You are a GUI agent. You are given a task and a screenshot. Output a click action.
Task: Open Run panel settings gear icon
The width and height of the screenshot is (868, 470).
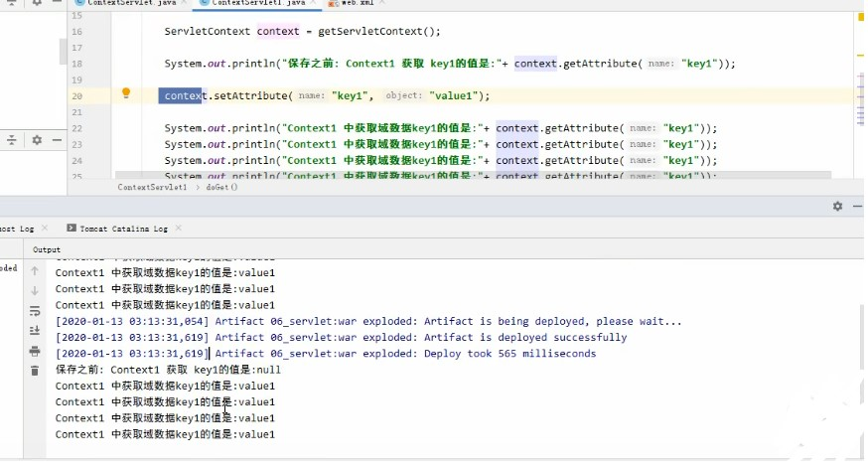837,206
